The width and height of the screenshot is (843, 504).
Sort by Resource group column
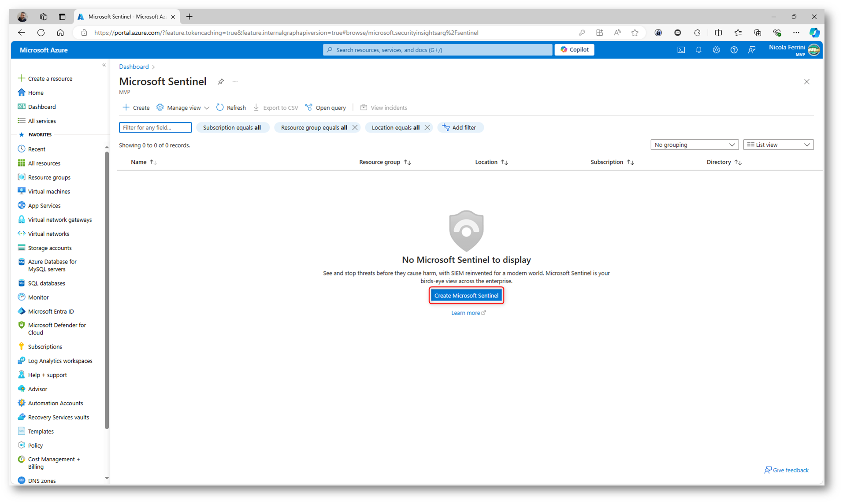[385, 162]
